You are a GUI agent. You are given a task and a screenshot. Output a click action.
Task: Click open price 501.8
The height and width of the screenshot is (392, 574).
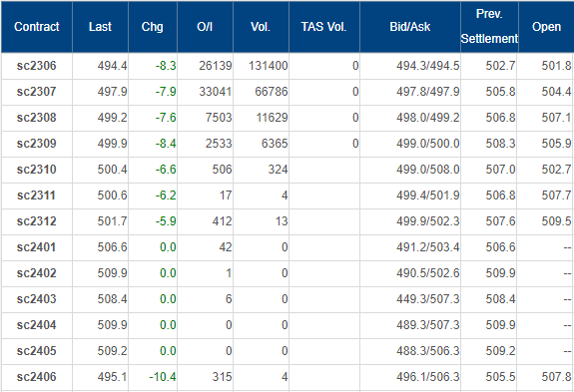(556, 66)
